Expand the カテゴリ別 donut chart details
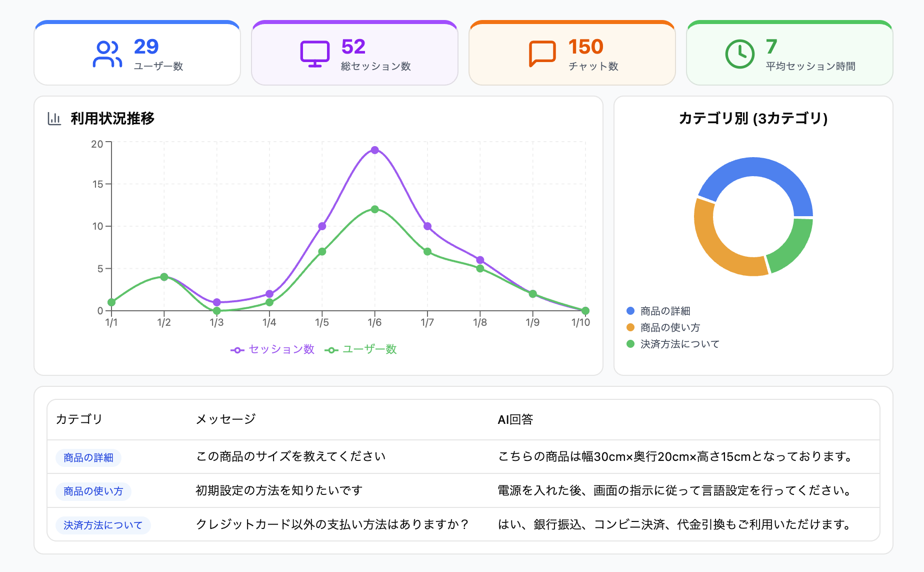Screen dimensions: 924x572 pos(753,118)
